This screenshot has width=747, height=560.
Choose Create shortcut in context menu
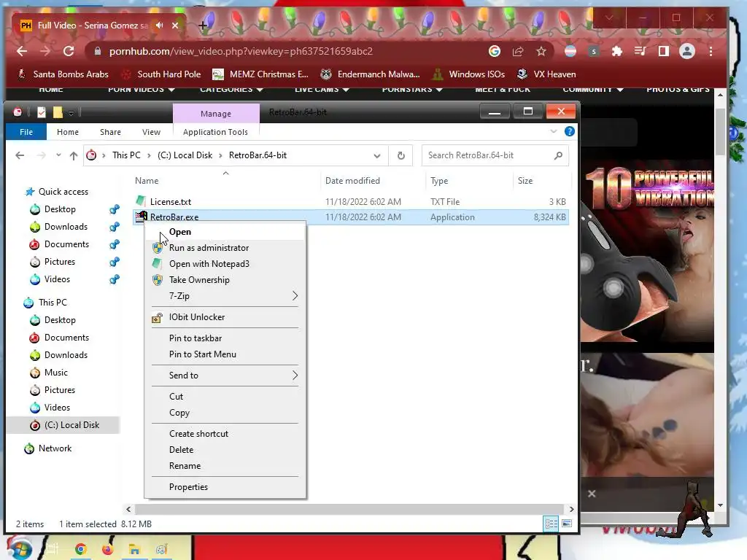pyautogui.click(x=198, y=434)
